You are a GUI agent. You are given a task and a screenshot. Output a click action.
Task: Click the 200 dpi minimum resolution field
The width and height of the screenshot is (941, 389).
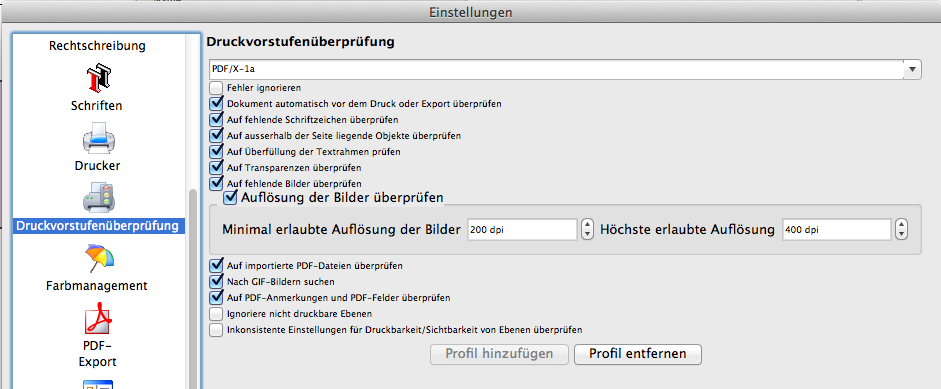pyautogui.click(x=522, y=229)
